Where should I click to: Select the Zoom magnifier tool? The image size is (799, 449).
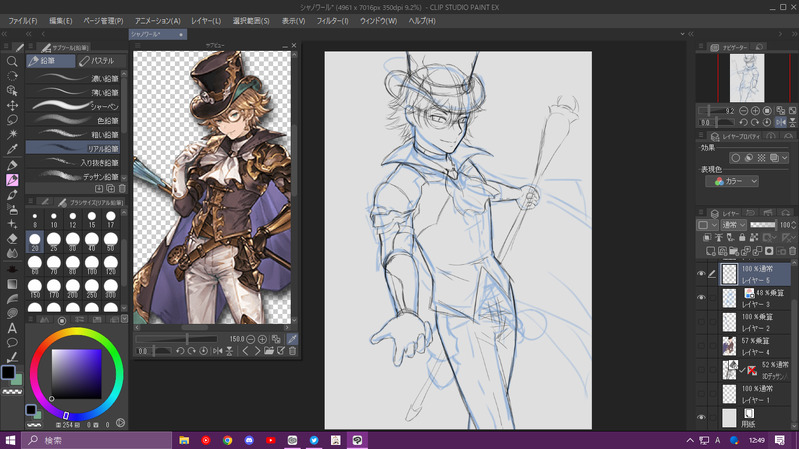tap(12, 62)
